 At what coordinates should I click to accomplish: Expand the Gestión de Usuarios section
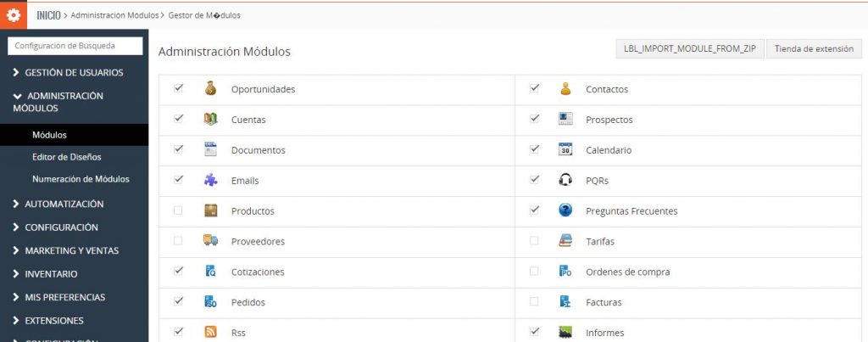pyautogui.click(x=73, y=72)
